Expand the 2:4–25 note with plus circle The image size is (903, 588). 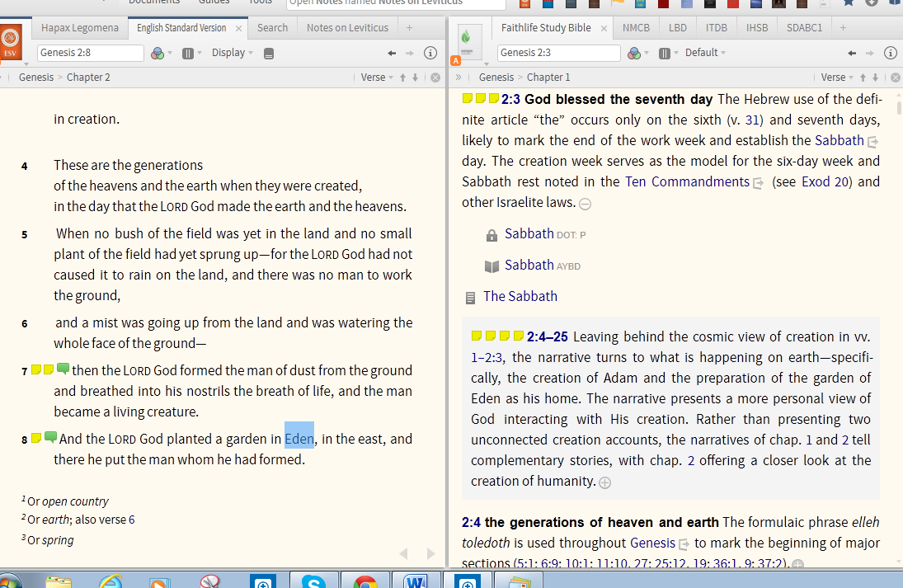click(604, 482)
